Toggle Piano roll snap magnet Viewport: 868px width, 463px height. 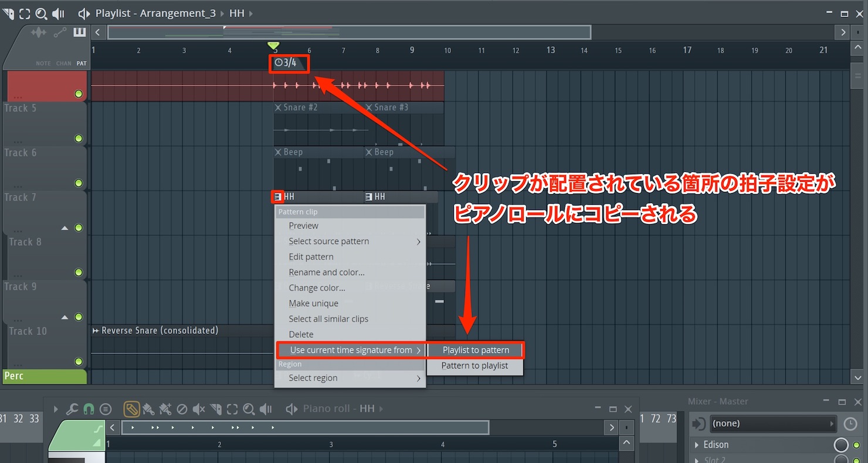89,409
